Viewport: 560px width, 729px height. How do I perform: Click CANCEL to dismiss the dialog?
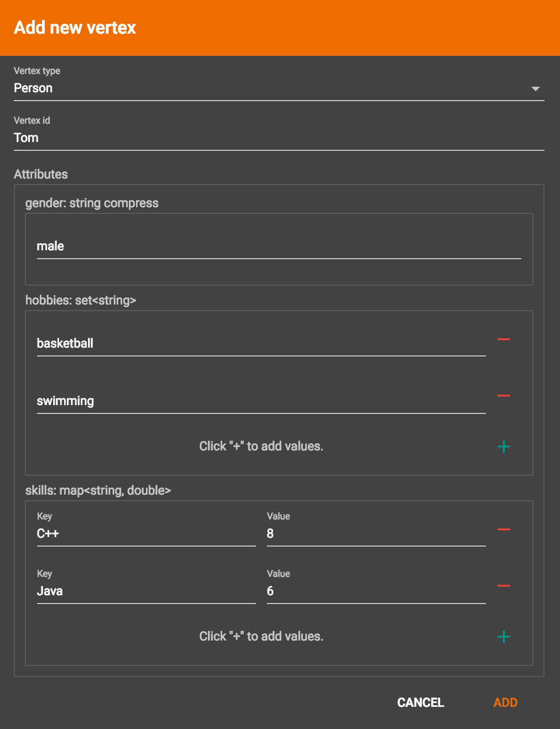coord(420,702)
